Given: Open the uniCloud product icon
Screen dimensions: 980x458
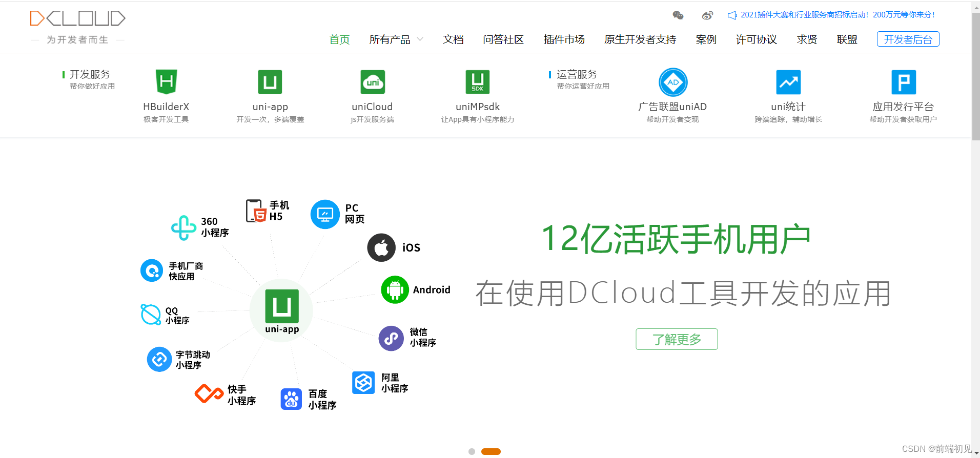Looking at the screenshot, I should pyautogui.click(x=373, y=82).
